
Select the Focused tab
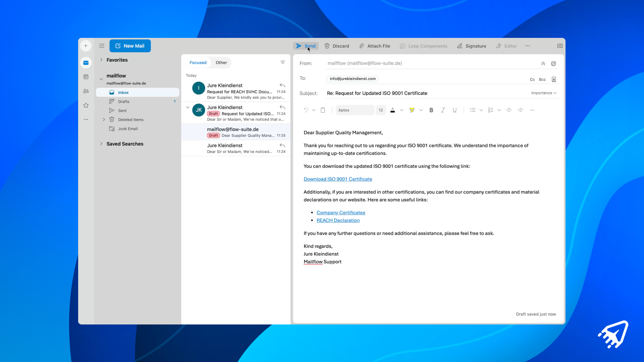tap(198, 62)
